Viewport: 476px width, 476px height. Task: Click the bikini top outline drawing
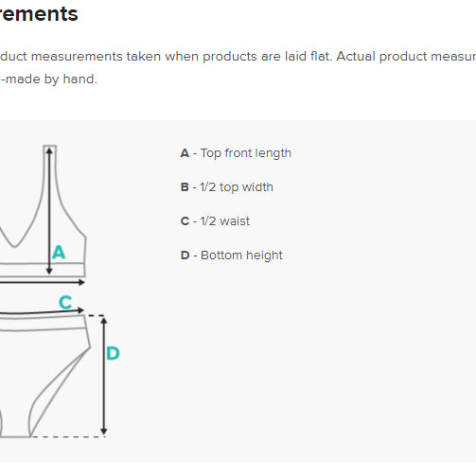point(43,211)
